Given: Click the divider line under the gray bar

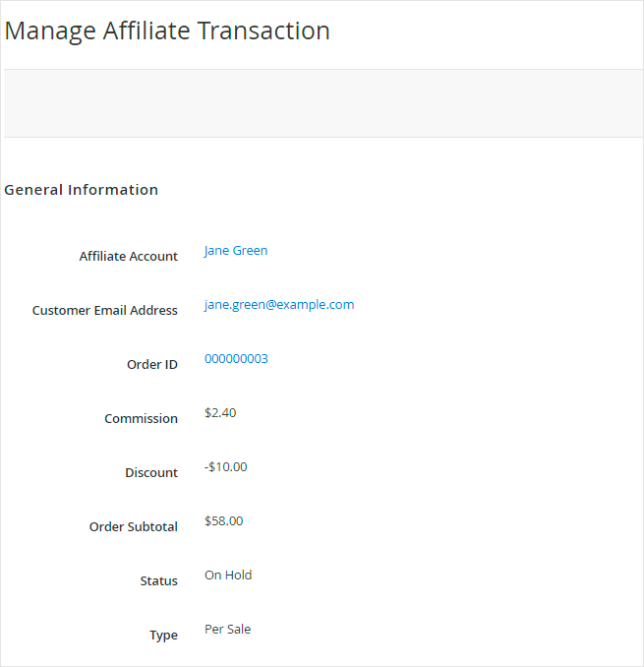Looking at the screenshot, I should click(322, 137).
